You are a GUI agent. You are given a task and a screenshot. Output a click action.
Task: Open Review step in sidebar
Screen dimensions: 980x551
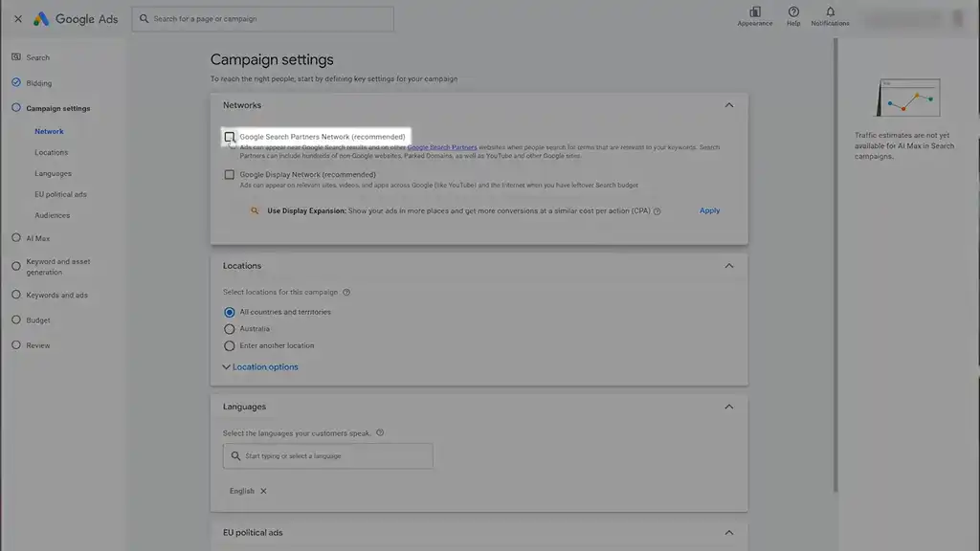(38, 345)
